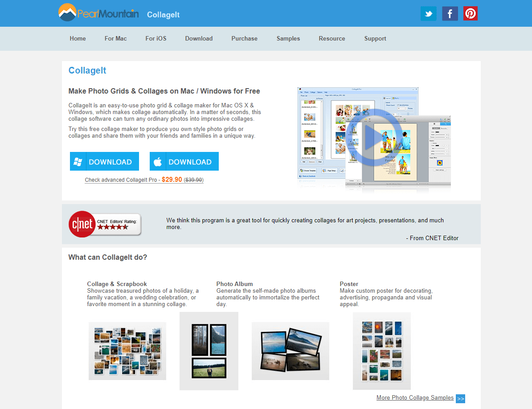The image size is (532, 409).
Task: Click the PearlMountain logo
Action: [x=98, y=12]
